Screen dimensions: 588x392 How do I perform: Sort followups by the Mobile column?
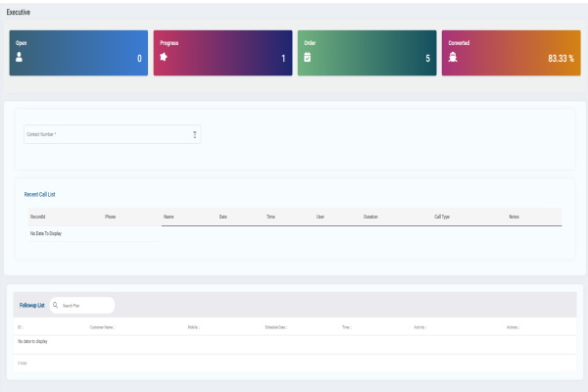(194, 326)
